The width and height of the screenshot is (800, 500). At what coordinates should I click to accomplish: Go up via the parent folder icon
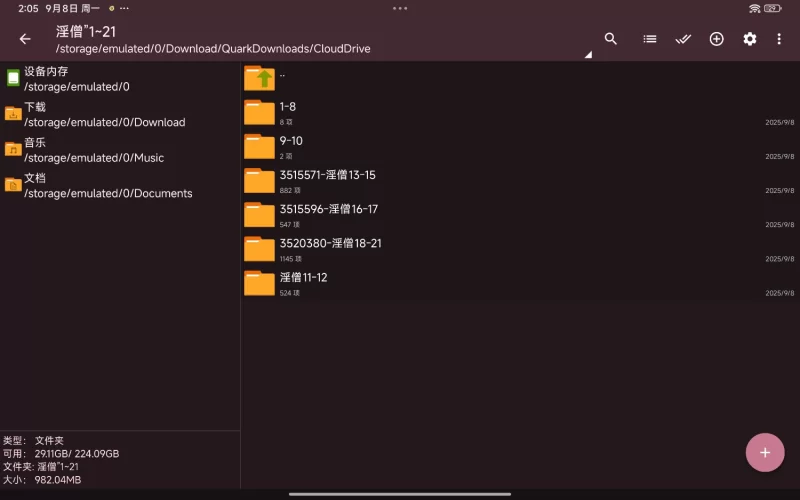pyautogui.click(x=259, y=78)
